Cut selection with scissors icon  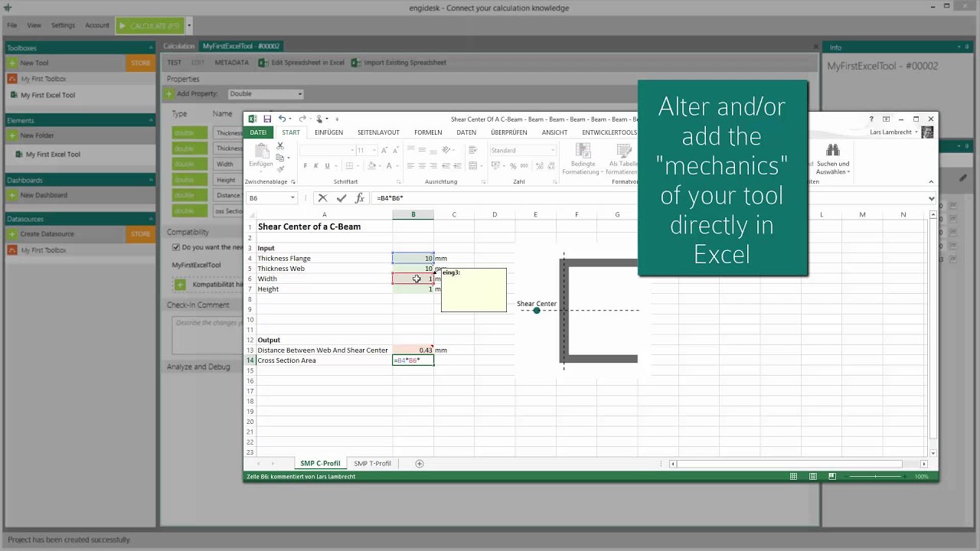click(x=280, y=146)
